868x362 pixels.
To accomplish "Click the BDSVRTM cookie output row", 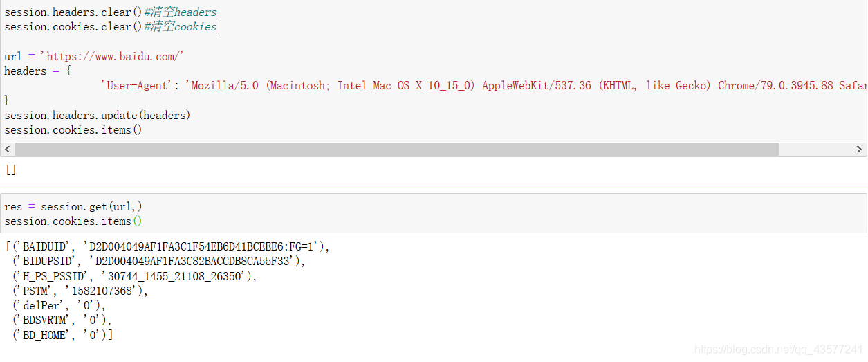I will coord(62,320).
